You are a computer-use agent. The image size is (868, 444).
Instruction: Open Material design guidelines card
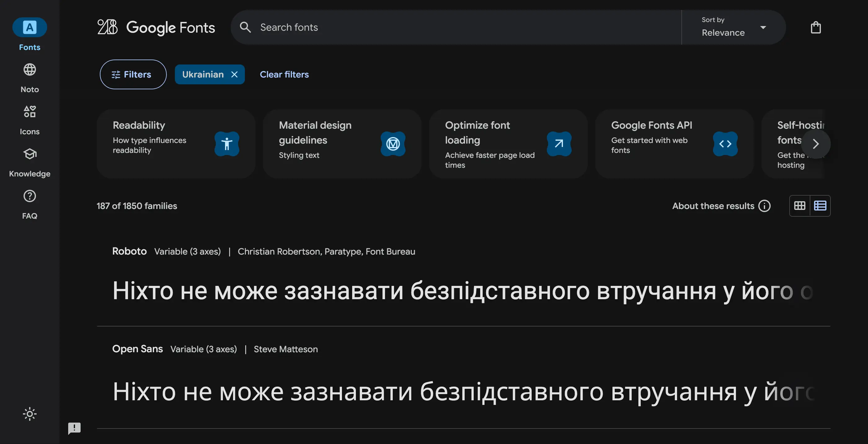(x=342, y=144)
